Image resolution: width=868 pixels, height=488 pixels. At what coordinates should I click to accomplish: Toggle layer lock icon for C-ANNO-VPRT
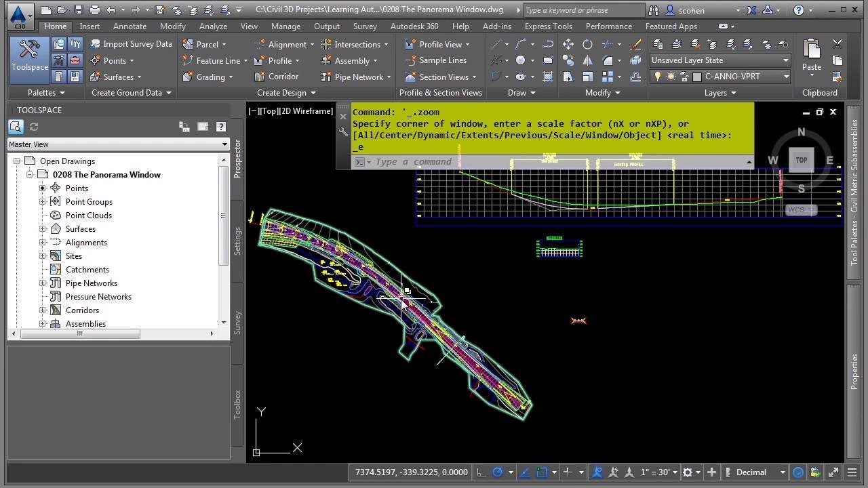pos(684,77)
